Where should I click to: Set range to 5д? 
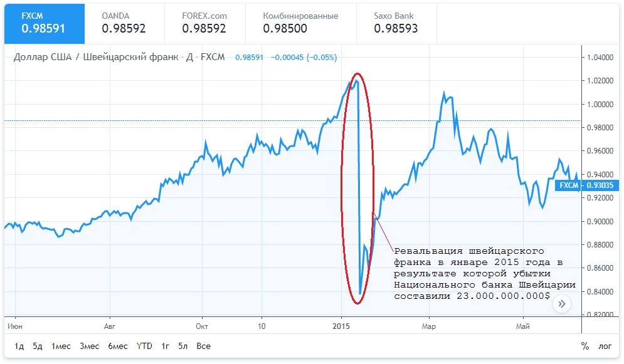(37, 346)
